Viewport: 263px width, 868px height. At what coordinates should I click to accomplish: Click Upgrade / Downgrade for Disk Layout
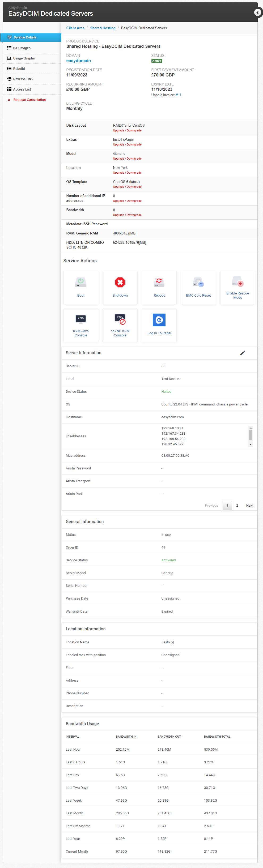(127, 130)
